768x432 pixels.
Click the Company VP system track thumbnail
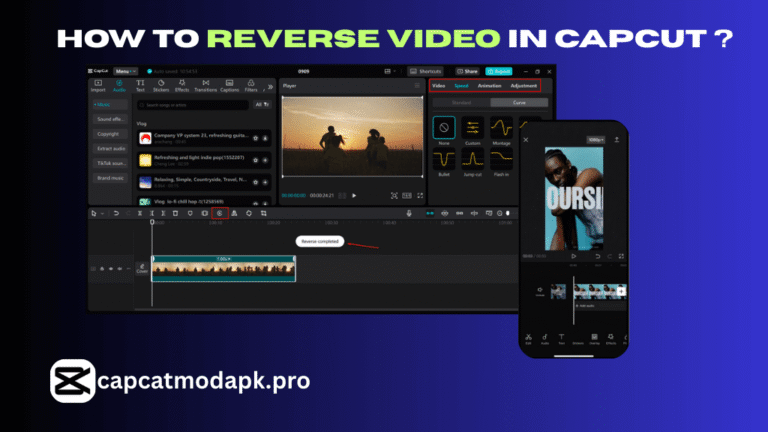145,139
